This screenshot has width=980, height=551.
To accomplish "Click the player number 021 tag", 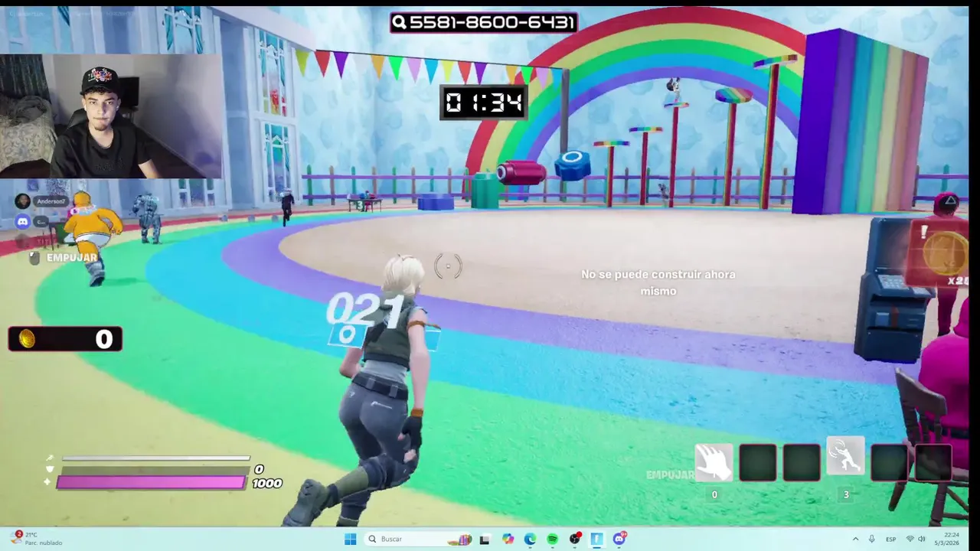I will [364, 311].
